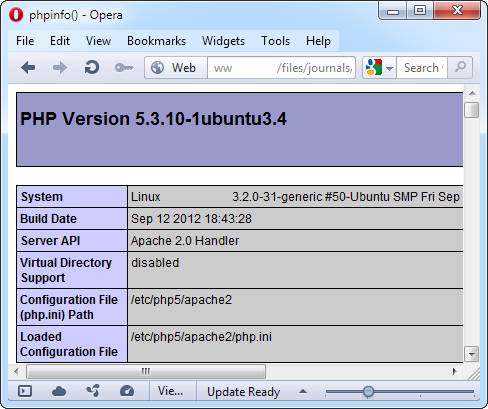This screenshot has width=488, height=409.
Task: Open the Vie... view button in status bar
Action: click(x=171, y=391)
